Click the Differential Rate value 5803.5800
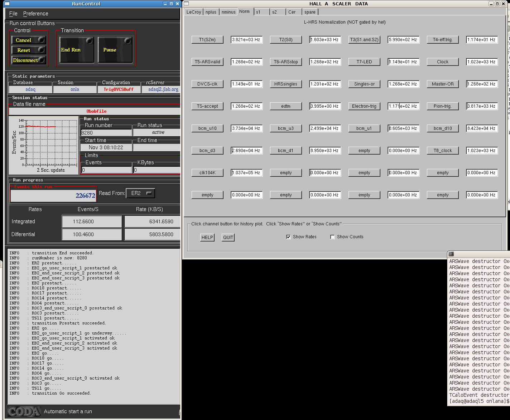 point(152,234)
